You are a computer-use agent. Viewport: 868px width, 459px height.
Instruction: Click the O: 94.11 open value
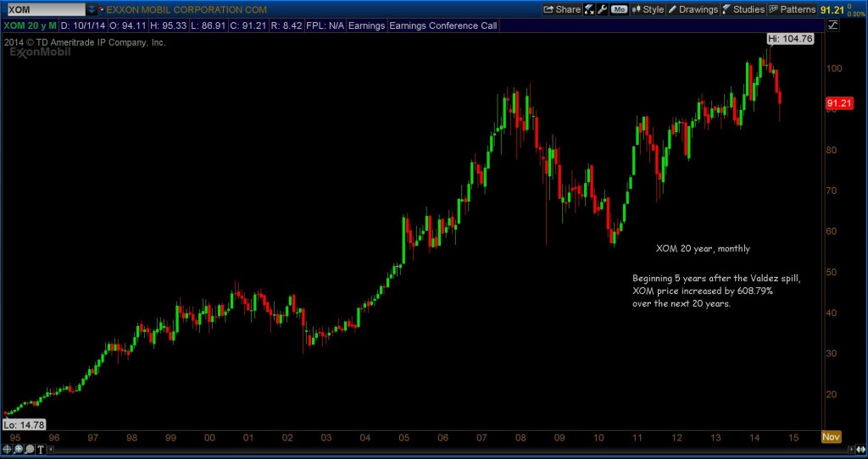tap(128, 25)
